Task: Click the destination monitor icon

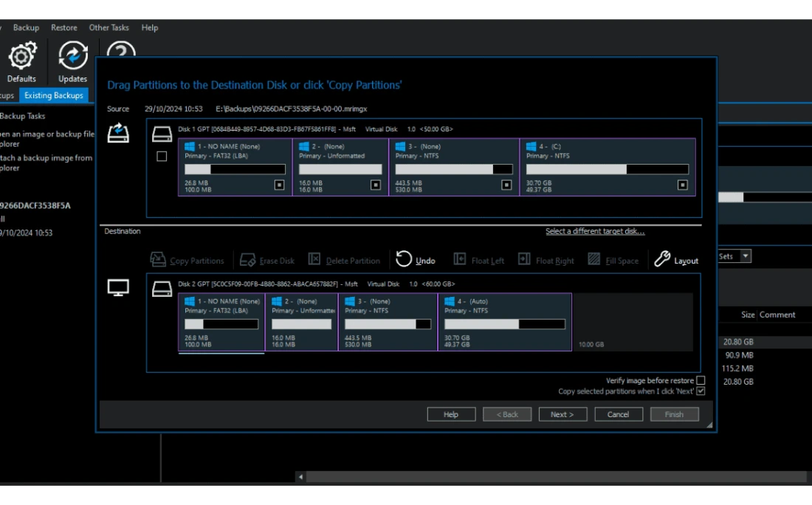Action: click(x=118, y=288)
